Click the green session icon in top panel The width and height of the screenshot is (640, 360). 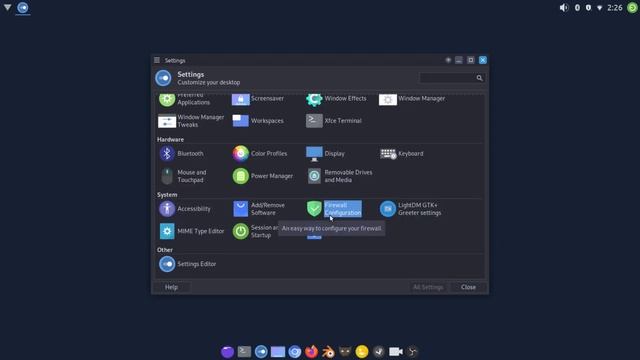[x=632, y=8]
